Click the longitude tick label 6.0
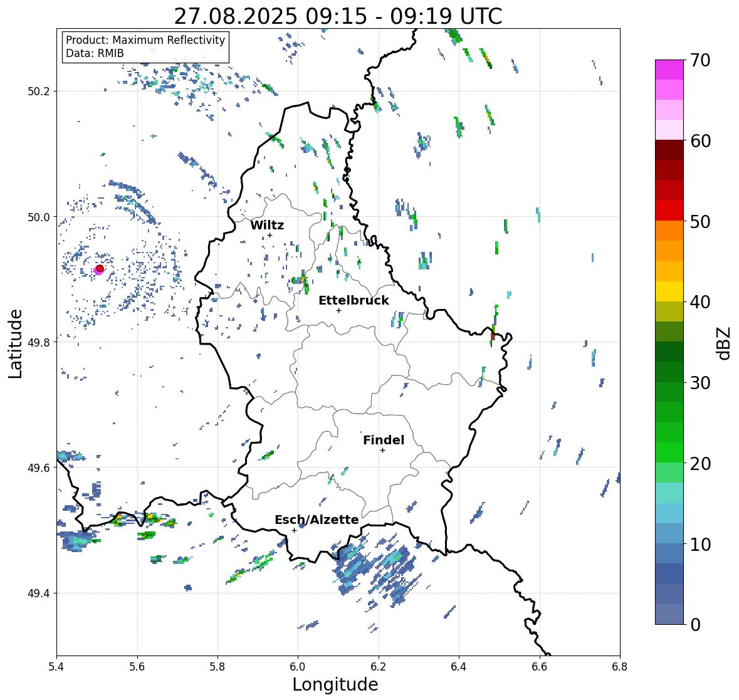The height and width of the screenshot is (700, 739). [298, 667]
